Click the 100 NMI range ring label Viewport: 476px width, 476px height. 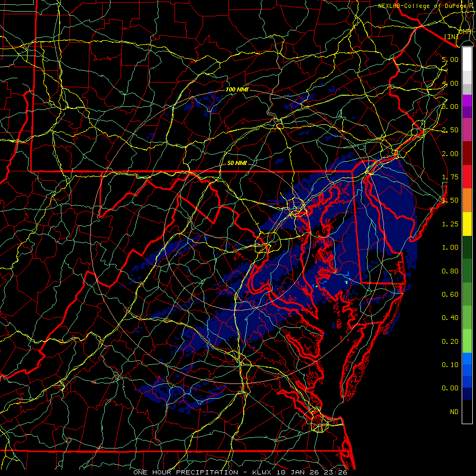click(237, 90)
